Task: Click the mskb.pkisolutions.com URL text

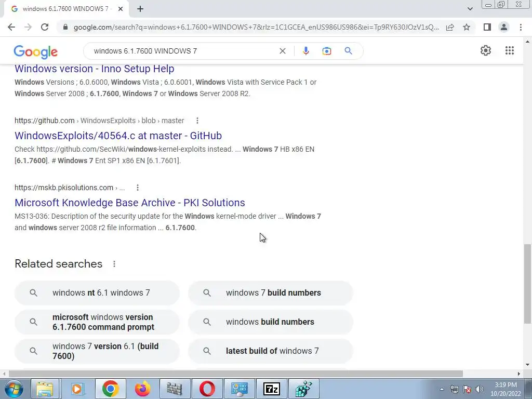Action: click(x=70, y=188)
